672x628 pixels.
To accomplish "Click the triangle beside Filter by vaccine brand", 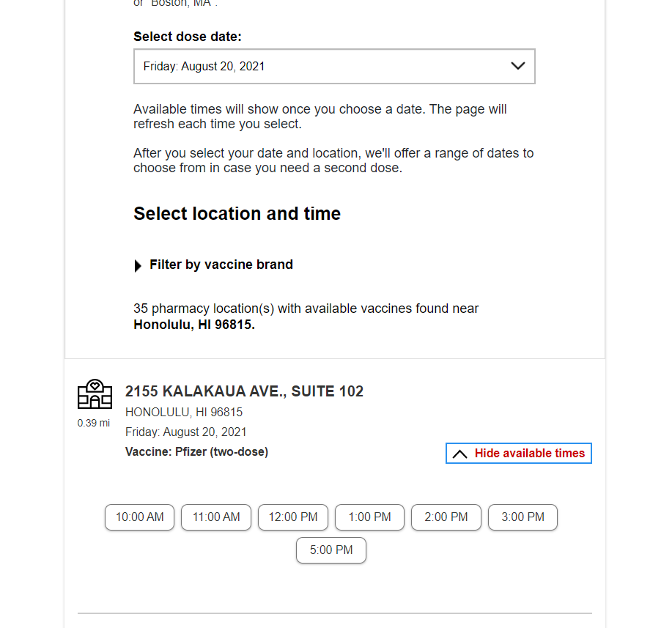I will pos(138,266).
